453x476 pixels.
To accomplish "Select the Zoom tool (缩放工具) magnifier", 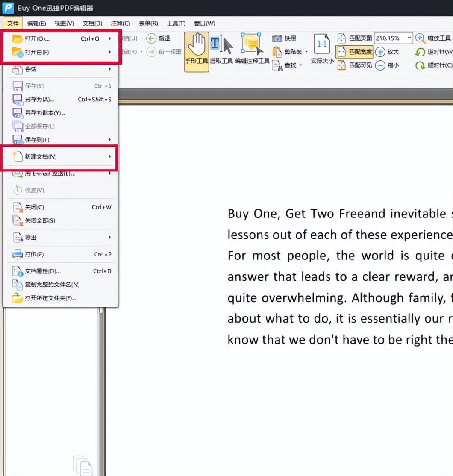I will tap(420, 38).
